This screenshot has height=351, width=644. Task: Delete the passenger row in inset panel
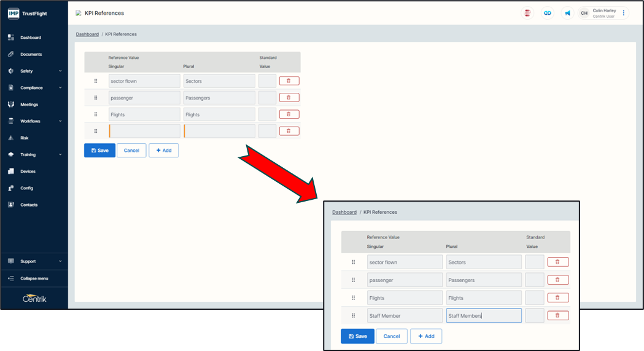click(558, 280)
